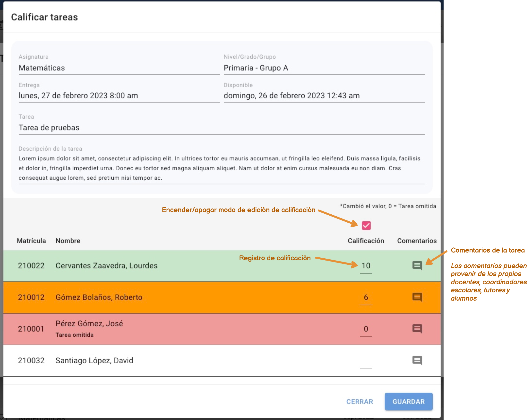Click the Nombre column header
This screenshot has height=420, width=532.
pos(68,241)
